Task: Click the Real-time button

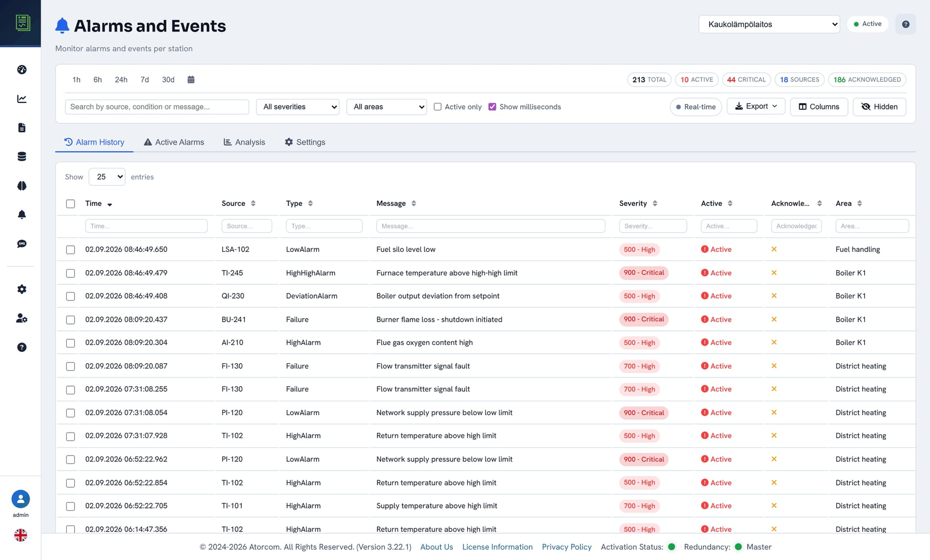Action: click(696, 106)
